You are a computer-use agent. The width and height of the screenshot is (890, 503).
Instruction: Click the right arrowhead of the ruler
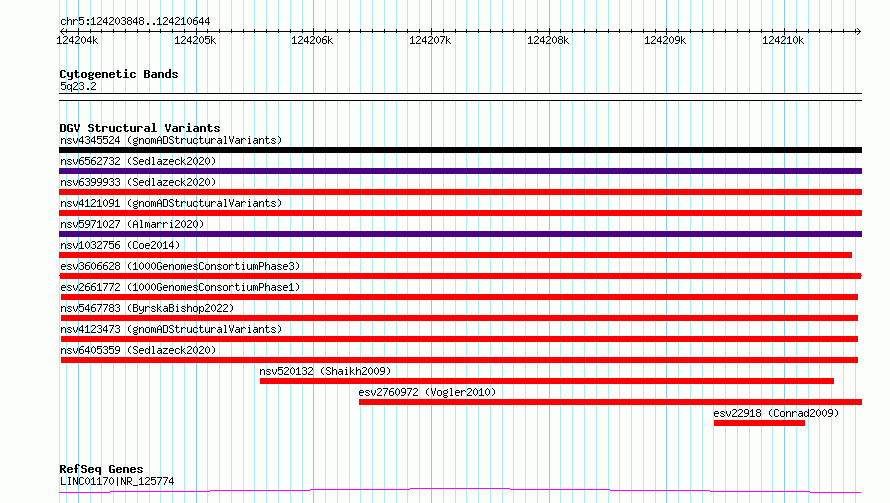(x=858, y=31)
